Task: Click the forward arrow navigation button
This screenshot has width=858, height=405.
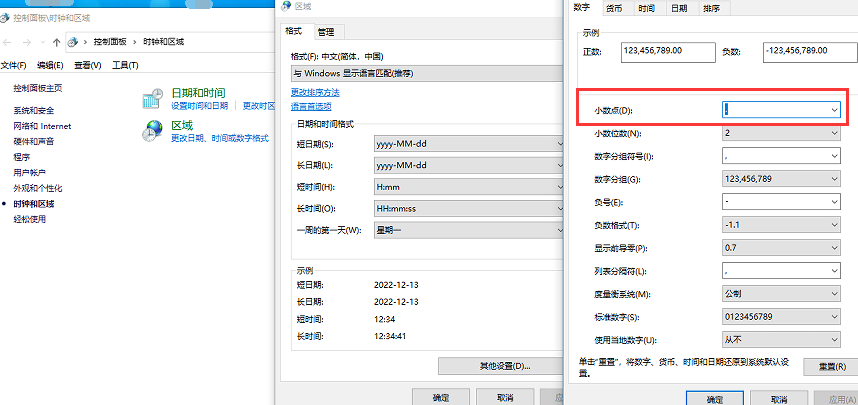Action: [x=27, y=42]
